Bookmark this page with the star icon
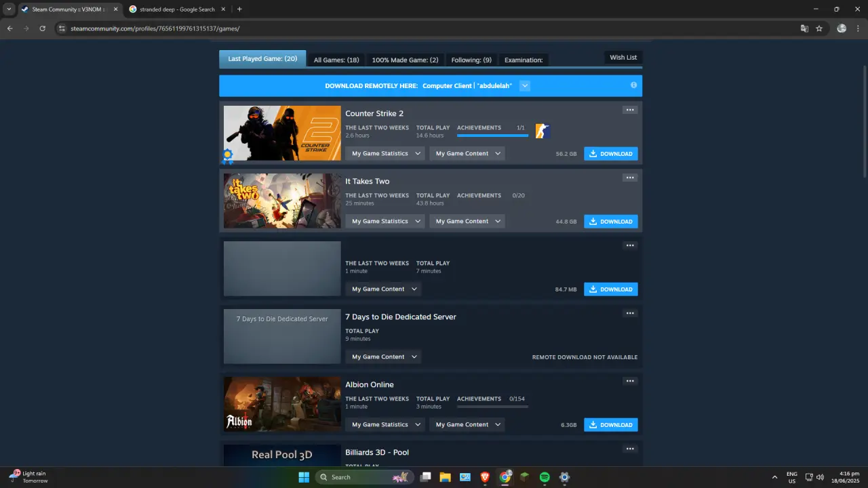The height and width of the screenshot is (488, 868). coord(819,28)
